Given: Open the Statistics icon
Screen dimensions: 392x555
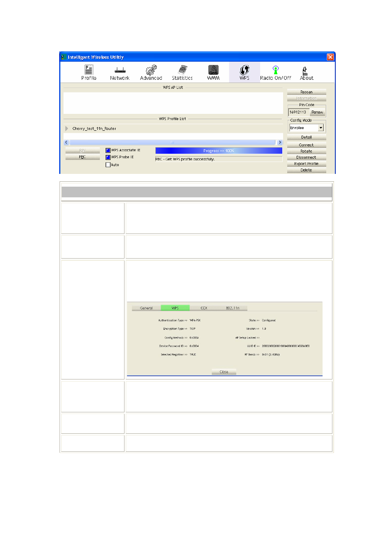Looking at the screenshot, I should (x=182, y=70).
